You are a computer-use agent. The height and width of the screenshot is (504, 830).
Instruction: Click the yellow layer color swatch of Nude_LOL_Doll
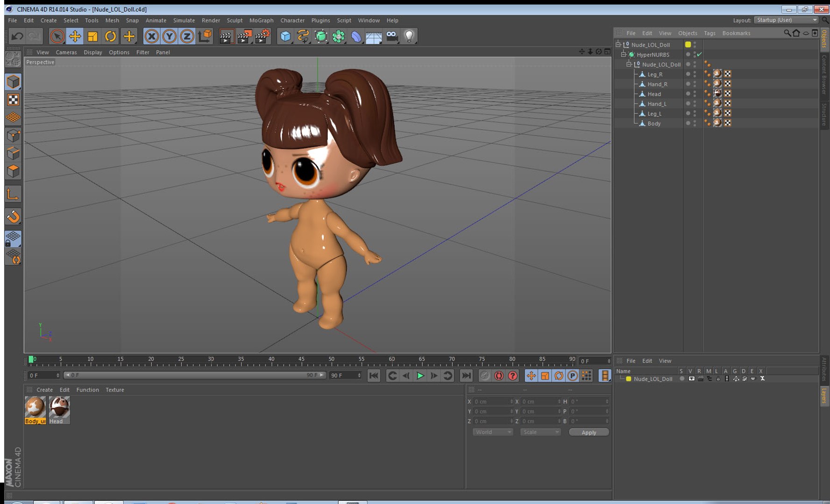pyautogui.click(x=629, y=379)
